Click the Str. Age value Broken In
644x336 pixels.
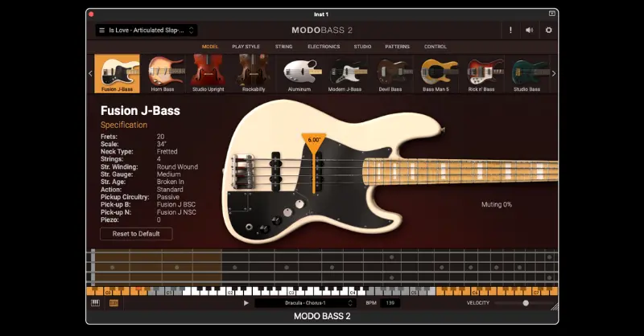pos(170,182)
